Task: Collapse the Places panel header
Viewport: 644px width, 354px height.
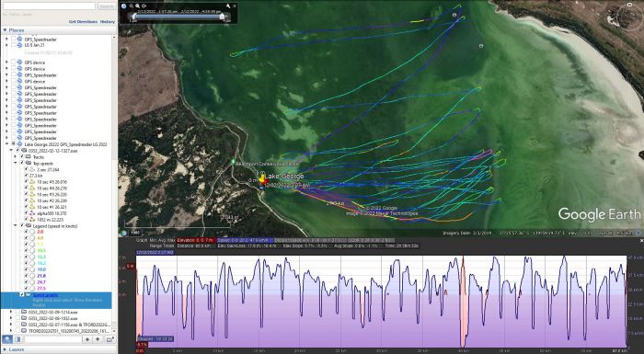Action: pos(5,30)
